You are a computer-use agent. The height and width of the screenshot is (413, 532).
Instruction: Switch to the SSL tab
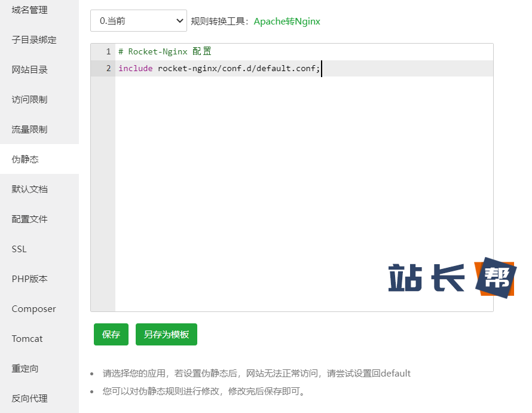(x=19, y=249)
